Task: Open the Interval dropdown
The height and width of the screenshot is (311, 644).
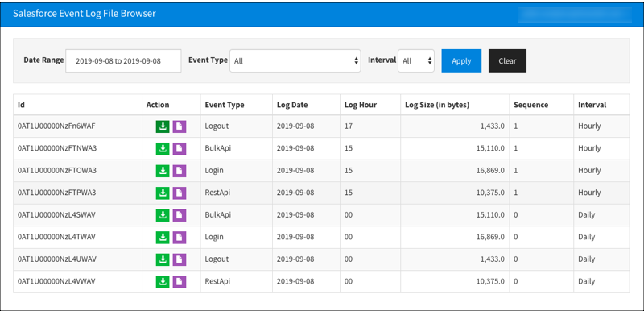Action: (x=416, y=60)
